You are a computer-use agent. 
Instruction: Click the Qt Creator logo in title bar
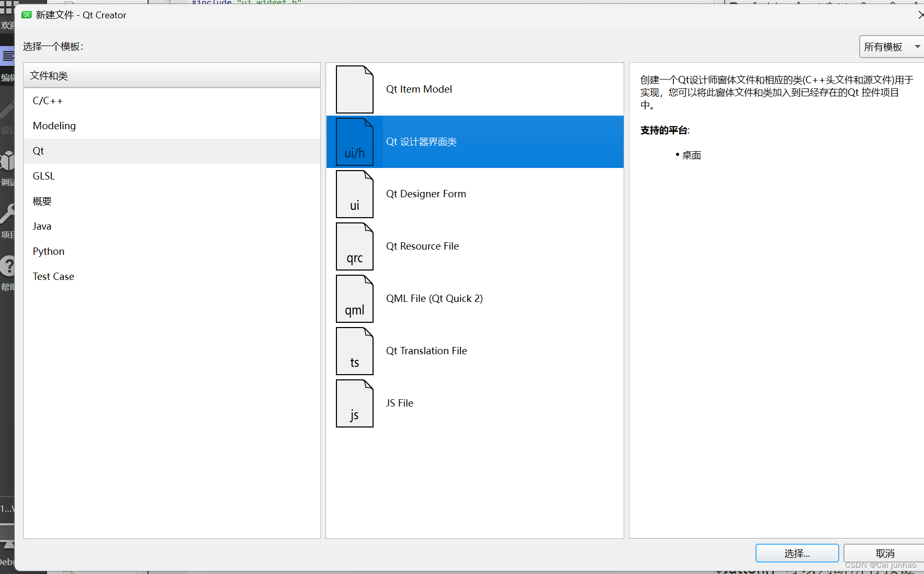pyautogui.click(x=27, y=15)
